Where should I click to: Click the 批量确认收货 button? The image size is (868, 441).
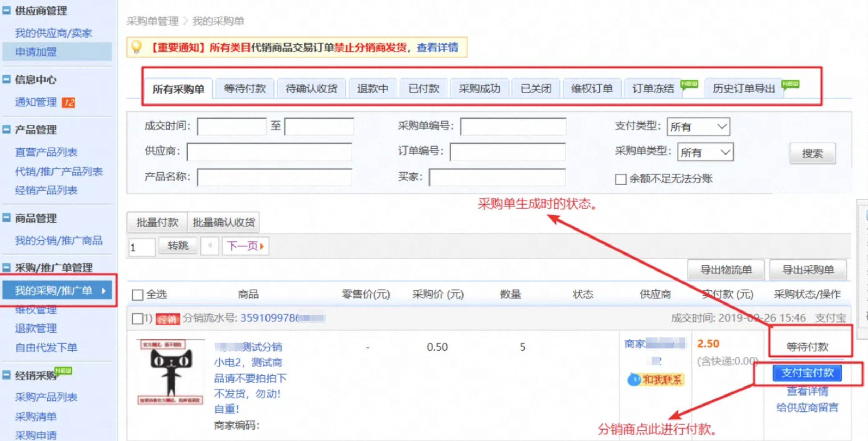223,222
